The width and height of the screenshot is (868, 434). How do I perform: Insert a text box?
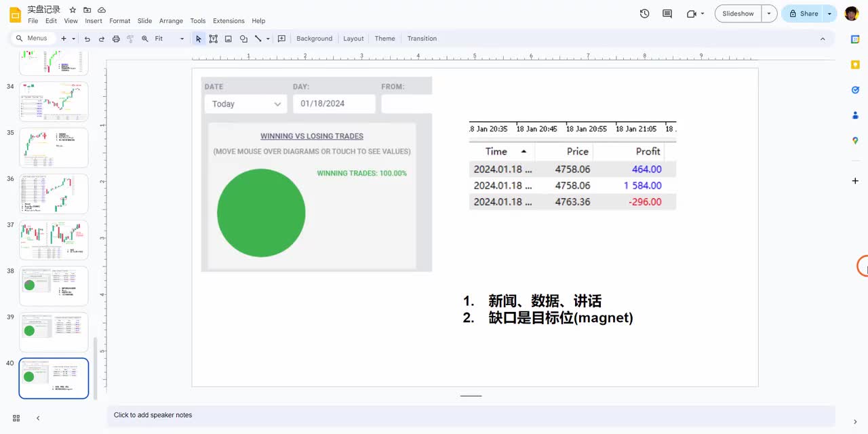(213, 39)
